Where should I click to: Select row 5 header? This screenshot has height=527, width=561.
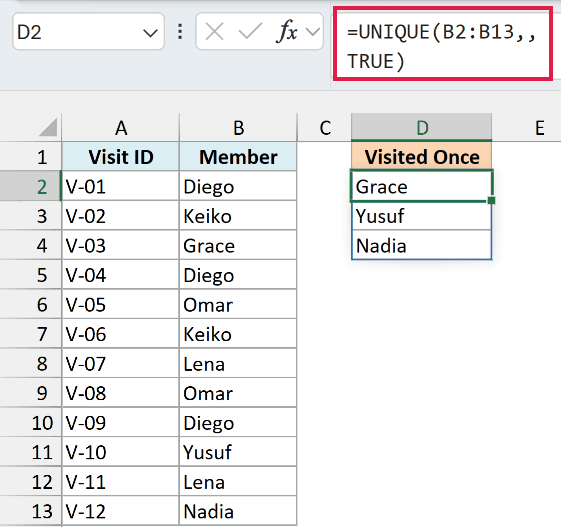[x=31, y=275]
